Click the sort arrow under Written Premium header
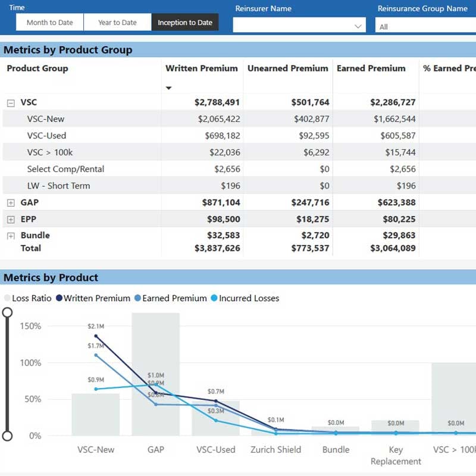The height and width of the screenshot is (476, 476). pos(168,86)
